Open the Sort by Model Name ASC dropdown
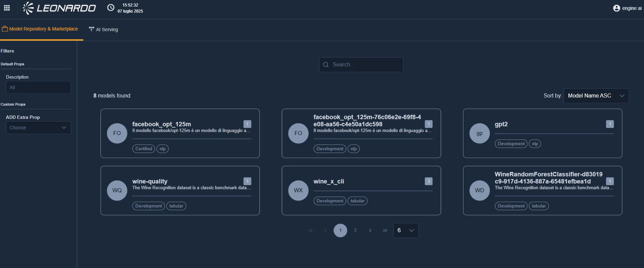The height and width of the screenshot is (268, 644). [x=596, y=96]
